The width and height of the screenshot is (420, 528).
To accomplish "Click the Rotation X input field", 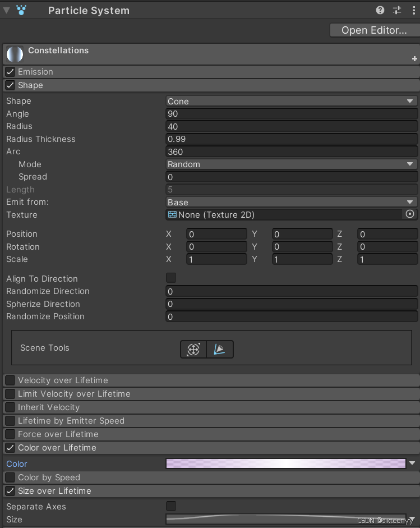I will (x=216, y=246).
